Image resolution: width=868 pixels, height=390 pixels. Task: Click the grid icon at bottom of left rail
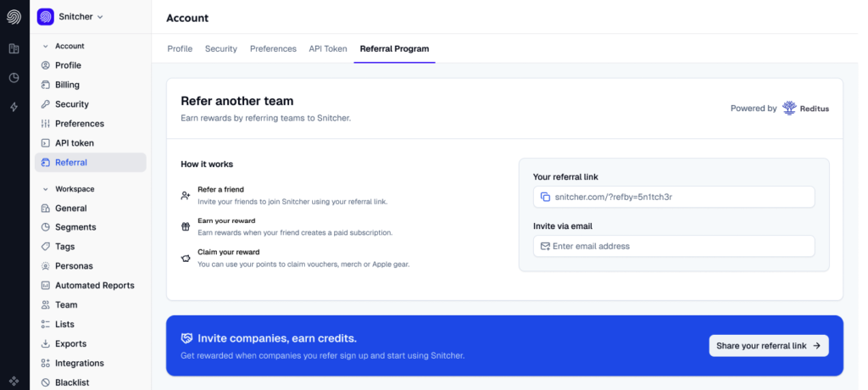tap(14, 382)
